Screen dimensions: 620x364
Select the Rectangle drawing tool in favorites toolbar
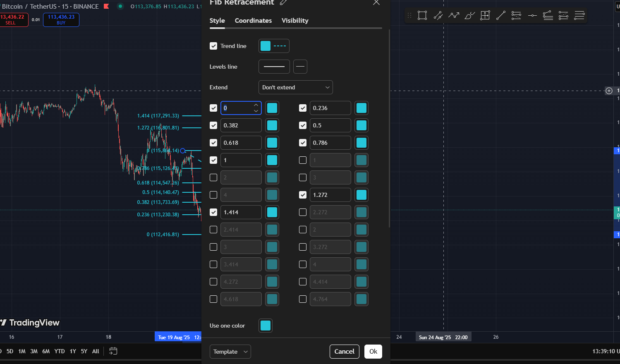point(422,16)
